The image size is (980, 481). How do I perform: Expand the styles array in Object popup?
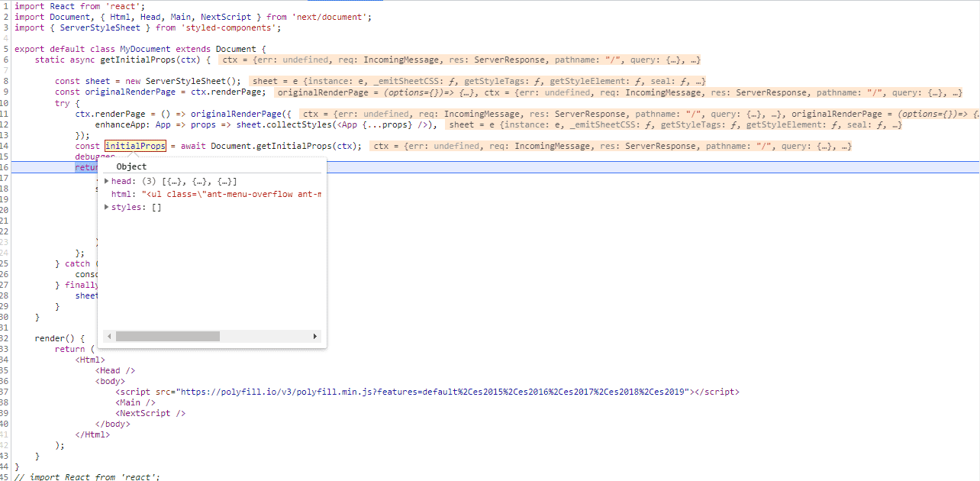107,208
